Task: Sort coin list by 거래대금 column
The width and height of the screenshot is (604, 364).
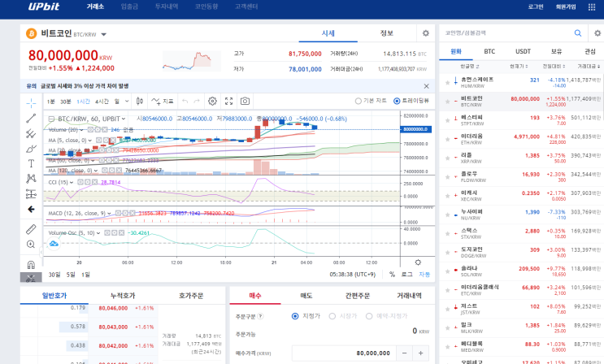Action: 589,67
